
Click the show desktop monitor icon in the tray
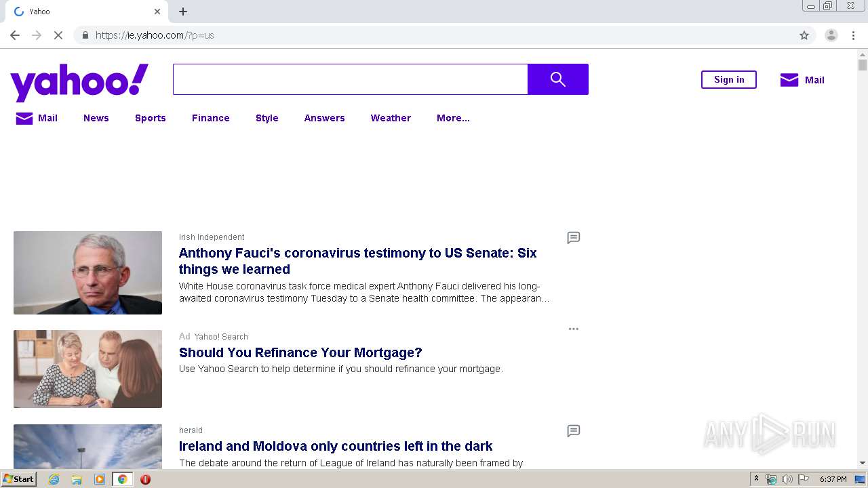861,479
